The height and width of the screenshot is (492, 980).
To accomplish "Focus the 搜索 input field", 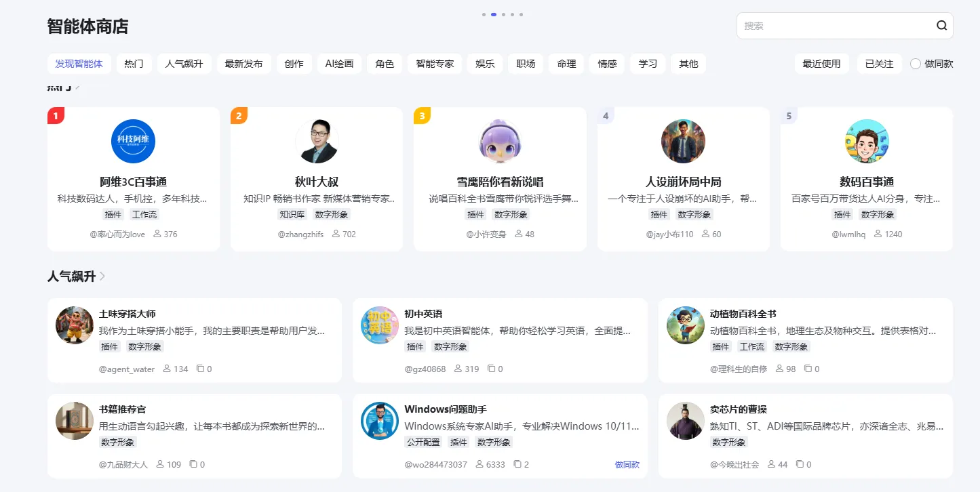I will coord(834,26).
